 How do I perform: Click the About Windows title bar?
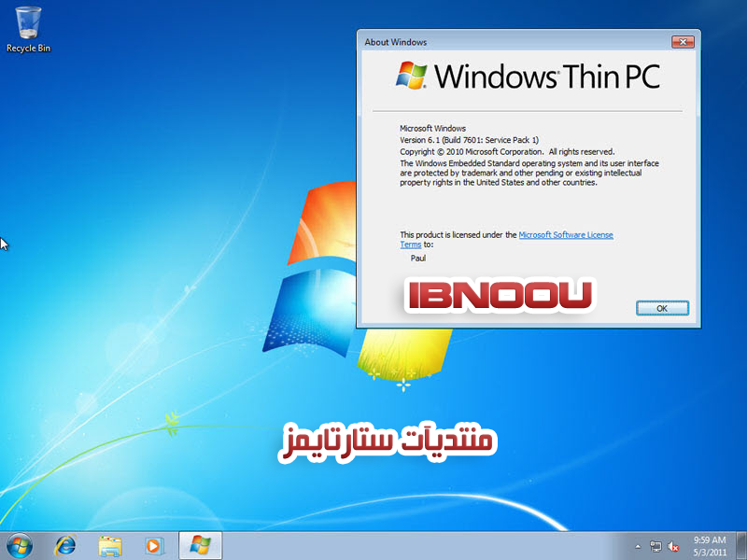coord(514,42)
